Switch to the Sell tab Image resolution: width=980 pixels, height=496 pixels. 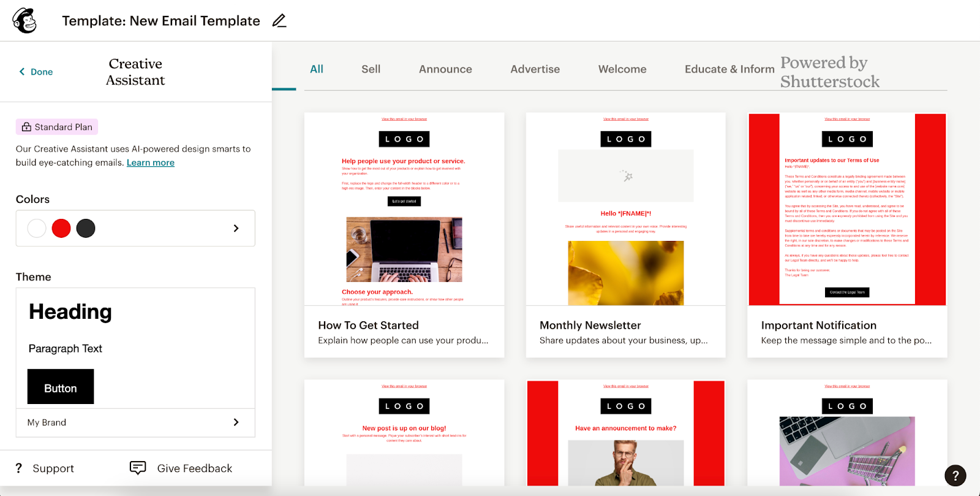tap(371, 69)
